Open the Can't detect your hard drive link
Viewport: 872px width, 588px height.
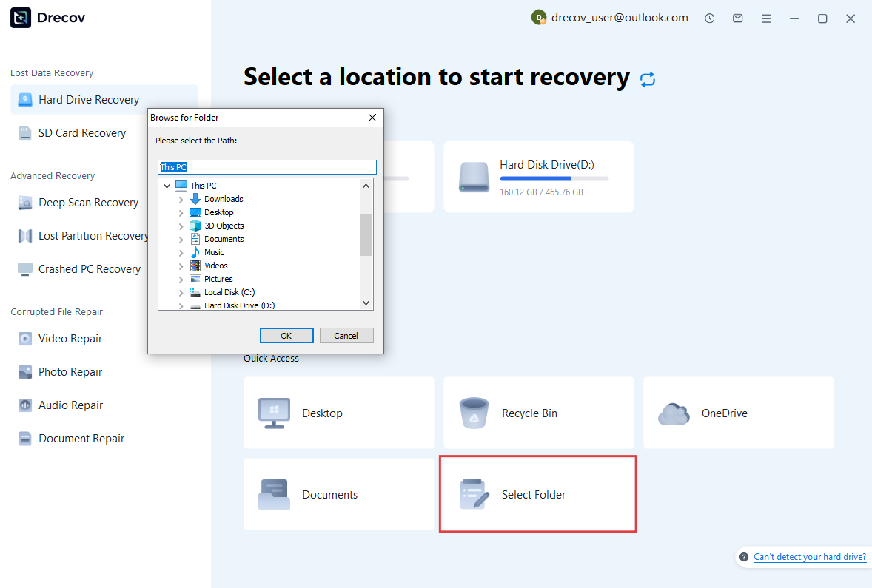pyautogui.click(x=809, y=556)
